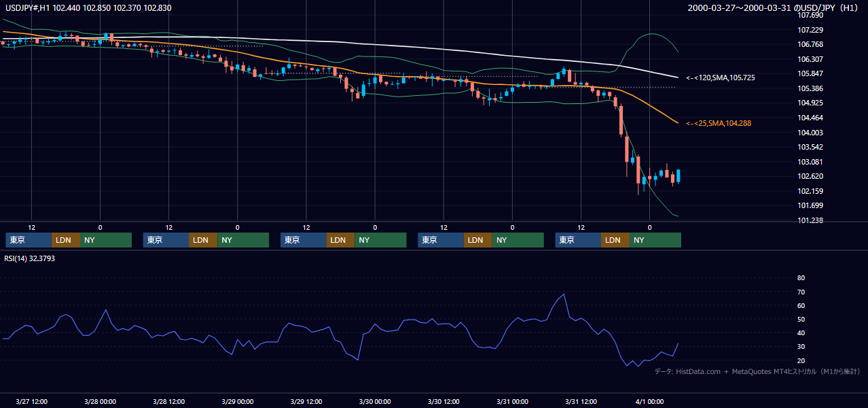The width and height of the screenshot is (868, 408).
Task: Click the final blue candlestick on the price chart
Action: (x=679, y=175)
